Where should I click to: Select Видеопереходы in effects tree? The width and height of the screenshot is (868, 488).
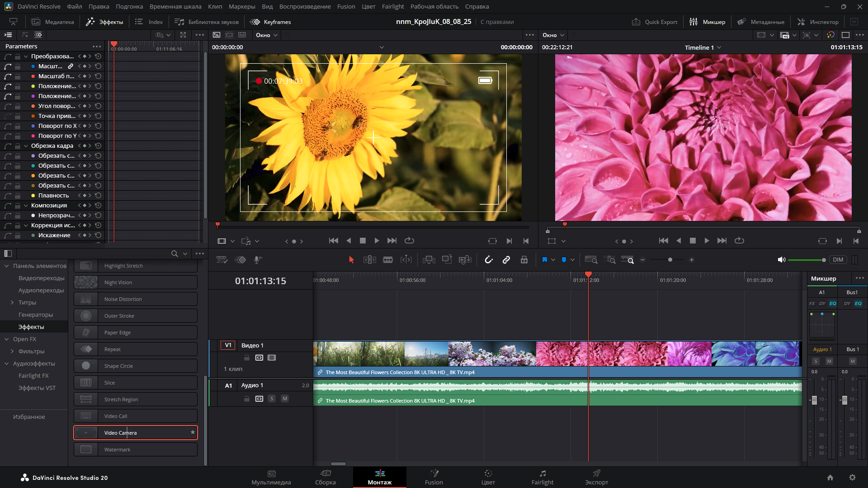(x=41, y=278)
